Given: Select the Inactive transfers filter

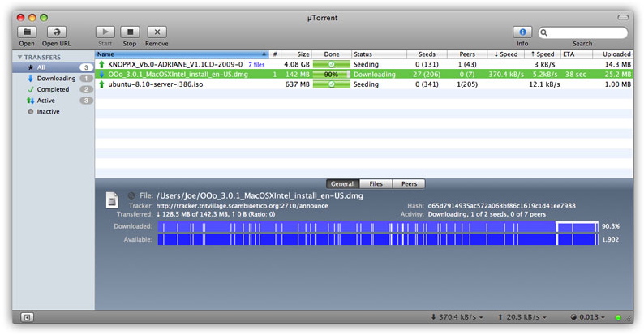Looking at the screenshot, I should [x=54, y=112].
